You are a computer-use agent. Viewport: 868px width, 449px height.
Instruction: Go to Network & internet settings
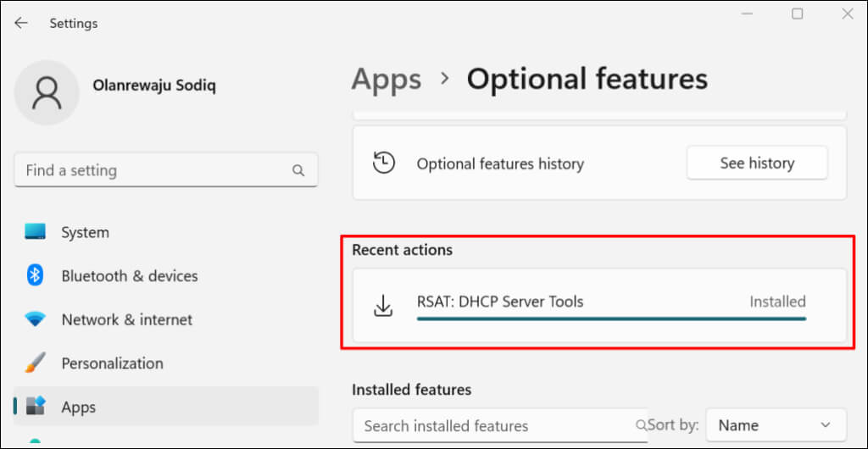click(126, 320)
